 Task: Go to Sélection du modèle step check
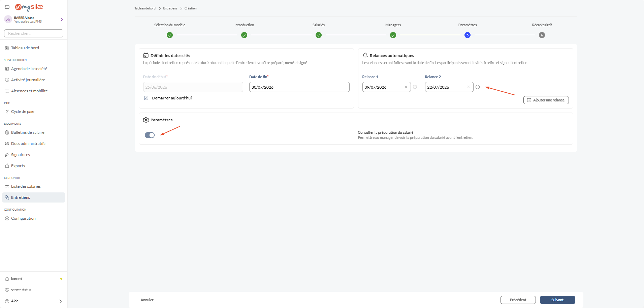click(x=170, y=35)
